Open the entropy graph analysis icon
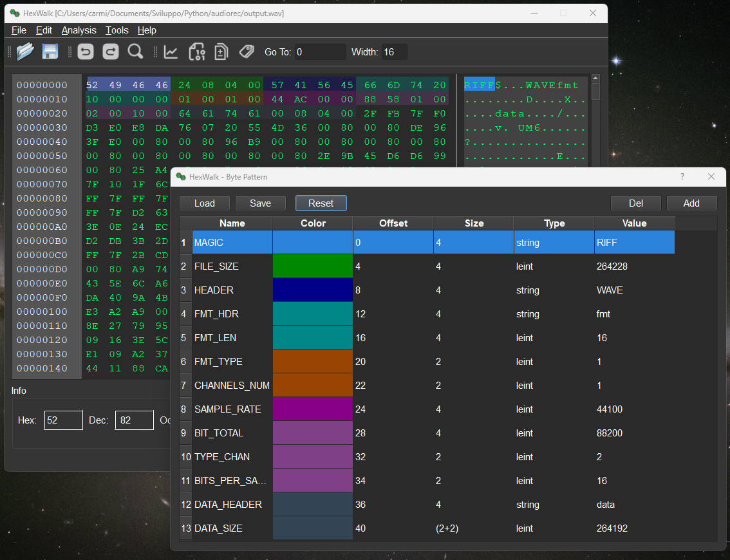730x560 pixels. pyautogui.click(x=171, y=52)
